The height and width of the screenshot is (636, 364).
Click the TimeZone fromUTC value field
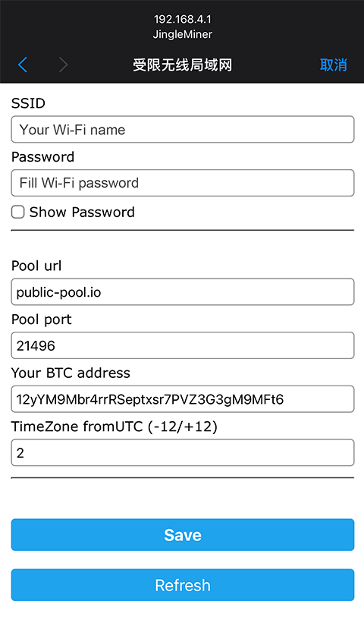pos(183,452)
